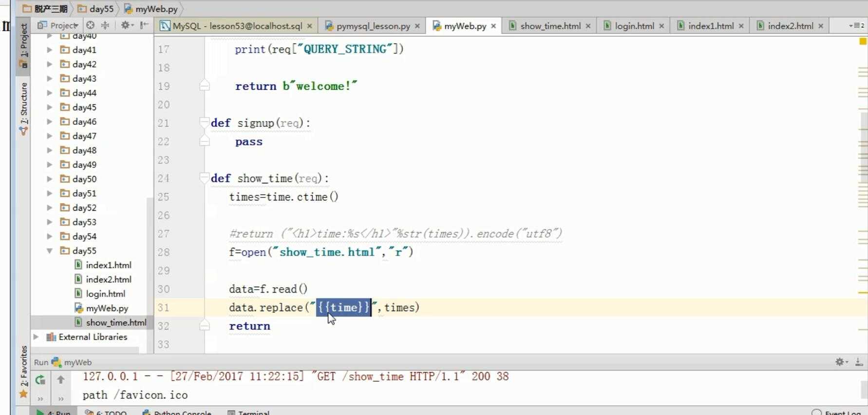Click line number 28 in the gutter
The width and height of the screenshot is (868, 415).
[164, 252]
